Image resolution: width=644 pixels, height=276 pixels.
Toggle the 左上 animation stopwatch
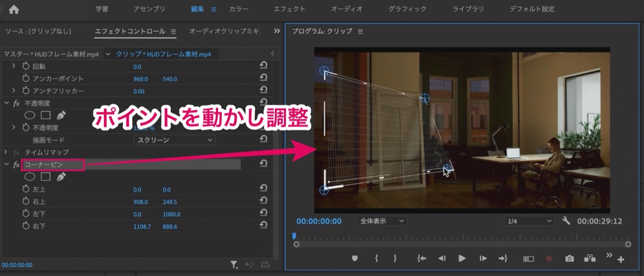(x=26, y=189)
